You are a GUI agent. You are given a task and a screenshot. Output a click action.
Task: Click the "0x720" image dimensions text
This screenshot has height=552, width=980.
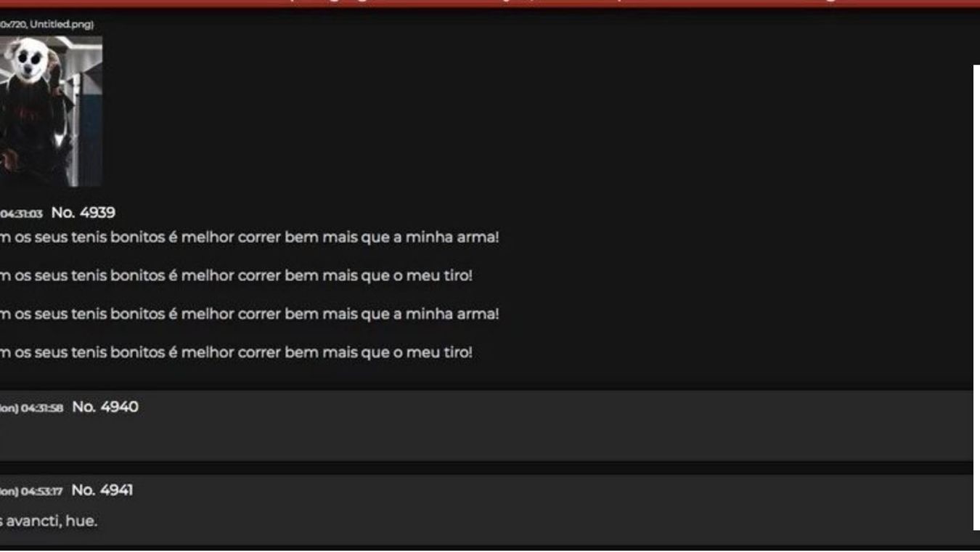coord(12,25)
